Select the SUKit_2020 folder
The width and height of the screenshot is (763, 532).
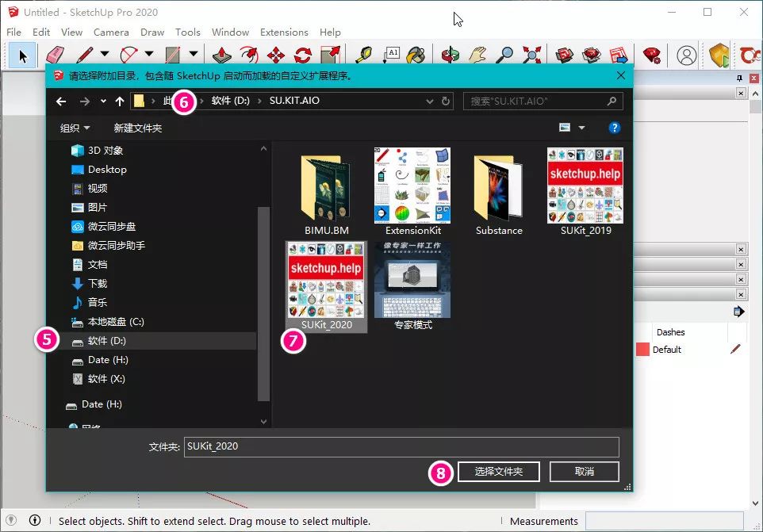(327, 286)
